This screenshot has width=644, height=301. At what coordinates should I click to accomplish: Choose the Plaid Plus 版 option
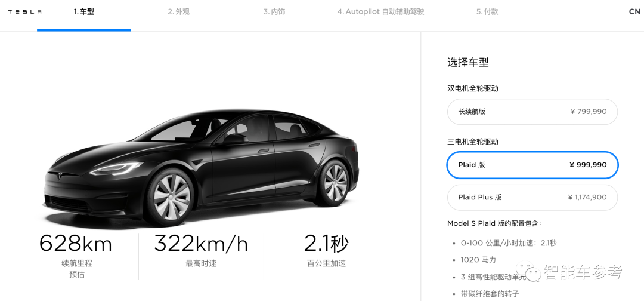click(532, 197)
